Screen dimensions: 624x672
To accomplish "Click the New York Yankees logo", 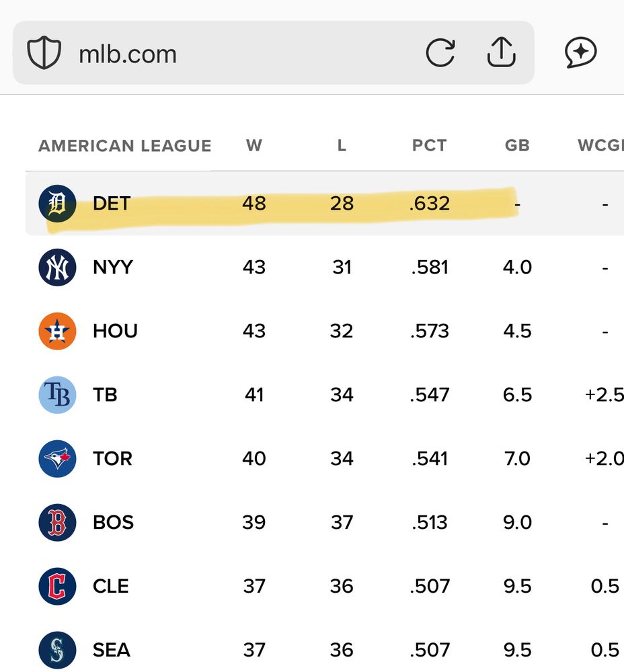I will click(57, 267).
